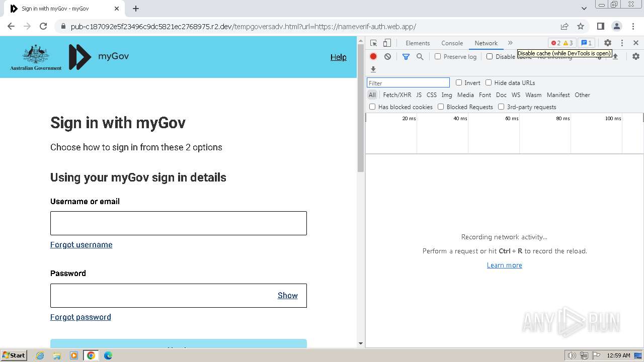Tick Has blocked cookies checkbox

(x=372, y=107)
